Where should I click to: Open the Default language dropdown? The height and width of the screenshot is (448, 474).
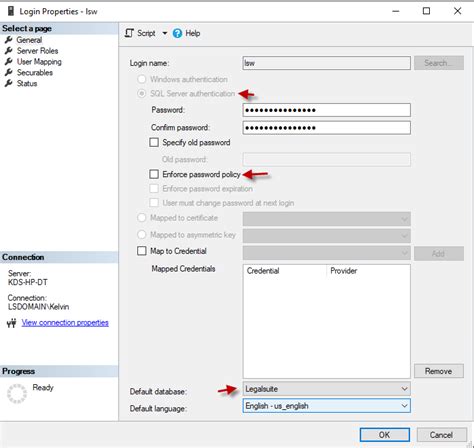(327, 406)
